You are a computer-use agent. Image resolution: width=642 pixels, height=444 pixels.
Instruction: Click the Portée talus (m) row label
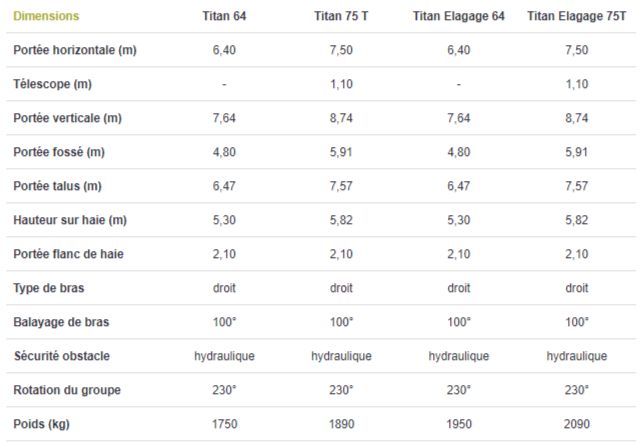[x=58, y=186]
